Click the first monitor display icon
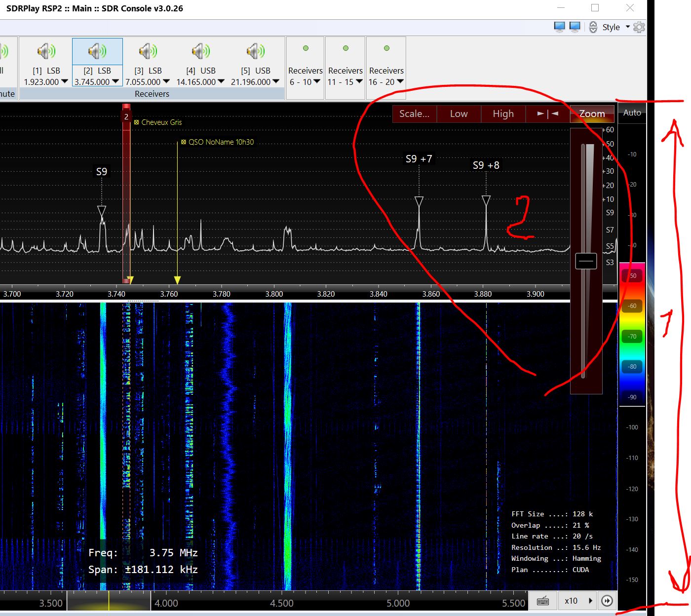Viewport: 691px width, 616px height. 559,27
